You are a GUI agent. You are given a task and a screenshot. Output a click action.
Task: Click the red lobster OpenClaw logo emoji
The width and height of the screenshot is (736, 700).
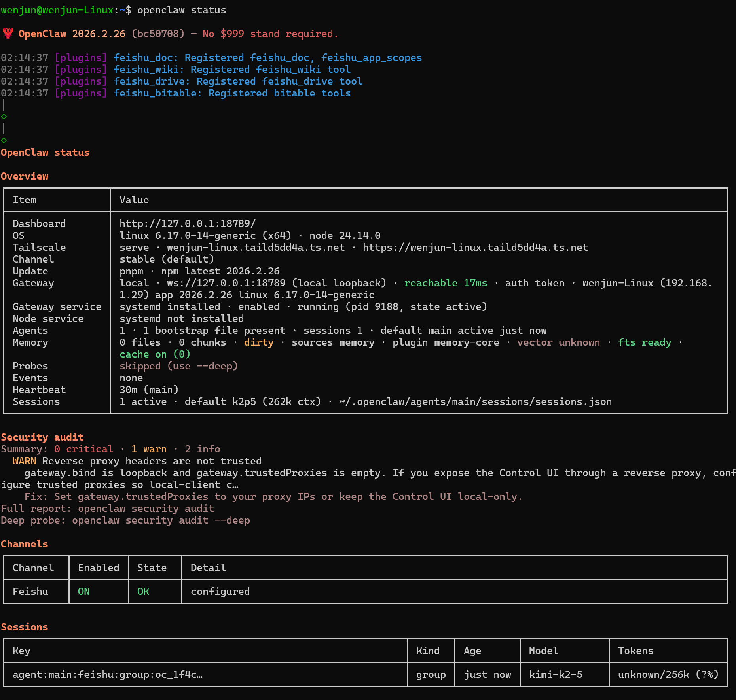click(x=8, y=34)
